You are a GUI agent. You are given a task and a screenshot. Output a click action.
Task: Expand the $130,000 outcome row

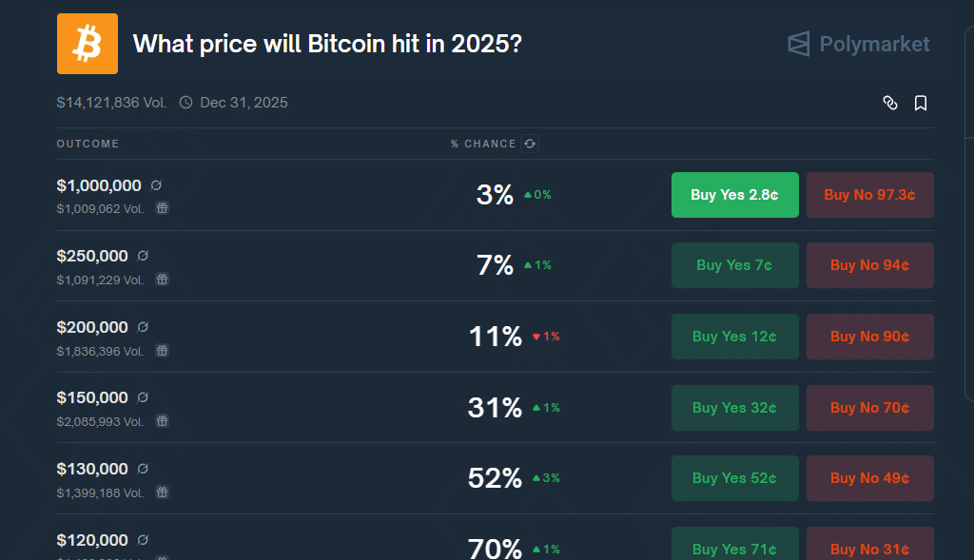coord(495,478)
